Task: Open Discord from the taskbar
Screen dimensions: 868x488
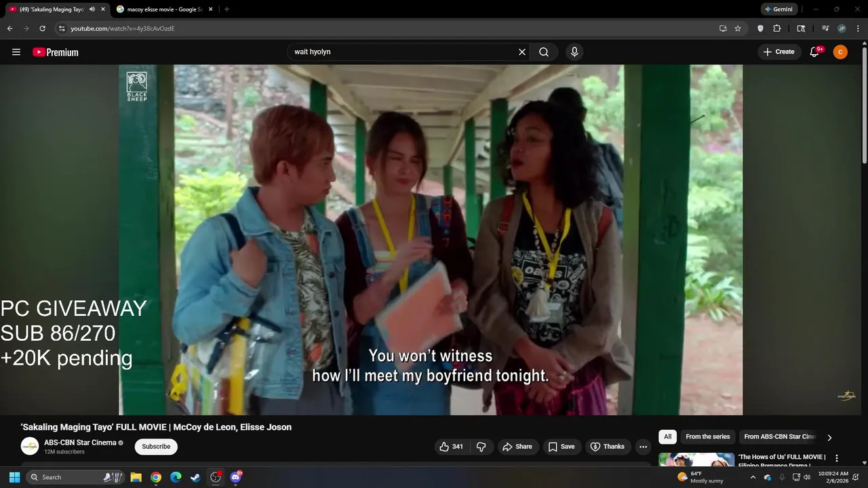Action: tap(236, 477)
